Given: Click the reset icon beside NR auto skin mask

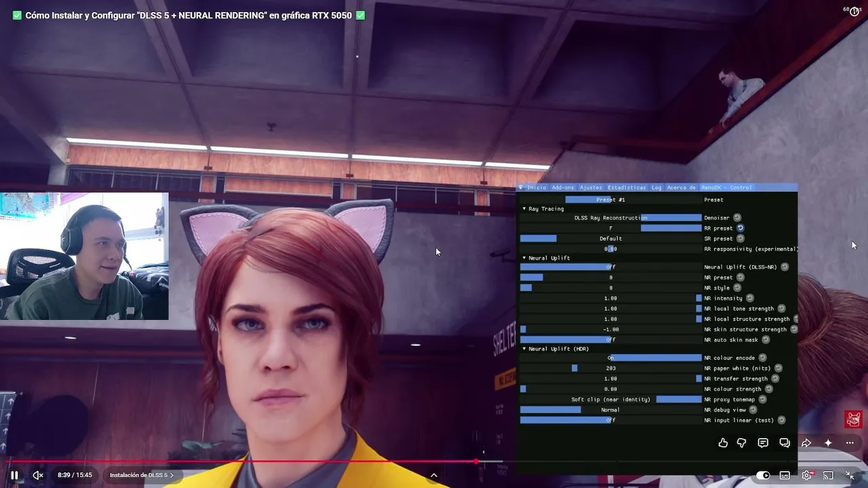Looking at the screenshot, I should click(x=766, y=340).
